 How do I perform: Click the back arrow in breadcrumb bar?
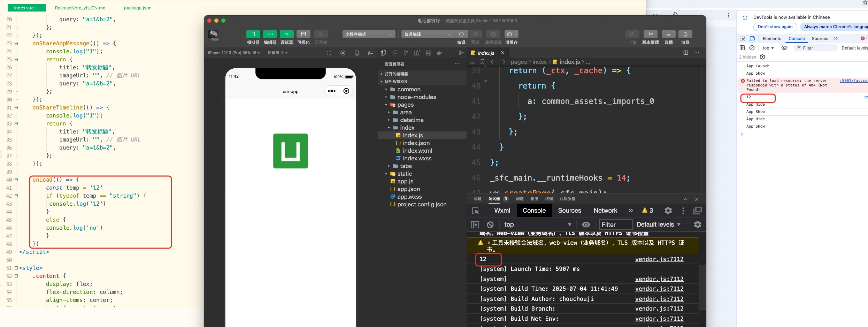coord(493,62)
